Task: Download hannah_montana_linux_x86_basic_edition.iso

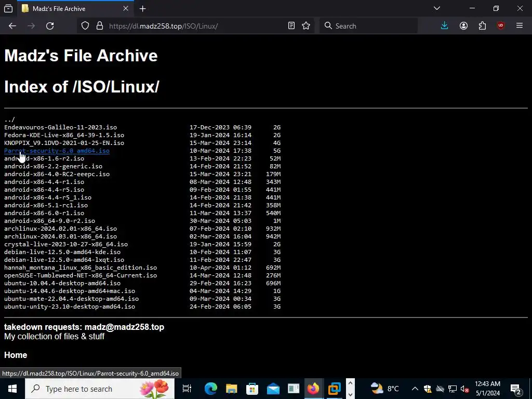Action: pos(81,268)
